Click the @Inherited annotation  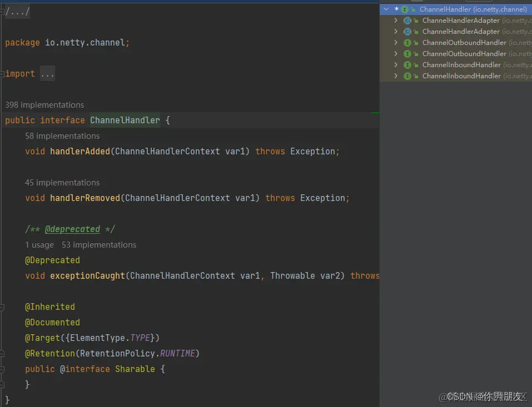50,307
